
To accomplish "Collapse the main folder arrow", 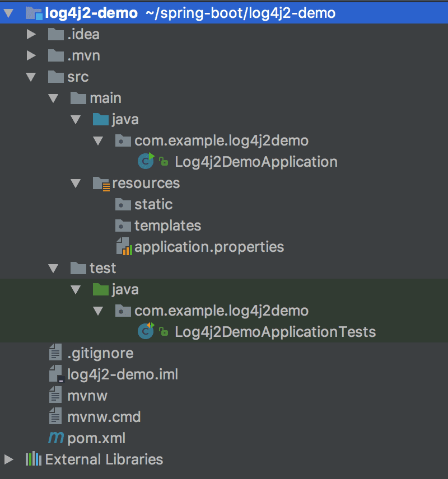I will click(x=53, y=98).
